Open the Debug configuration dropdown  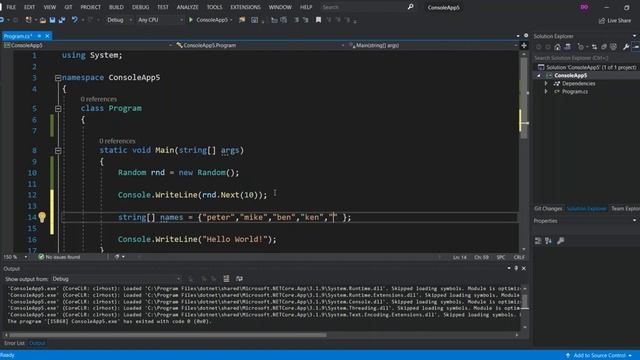120,20
